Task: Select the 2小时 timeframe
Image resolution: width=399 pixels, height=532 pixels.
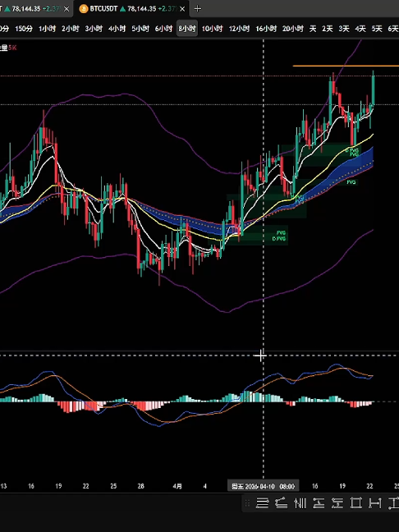Action: click(x=71, y=29)
